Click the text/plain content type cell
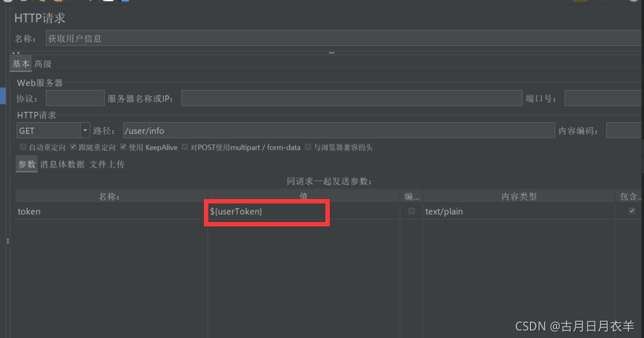 [x=519, y=211]
